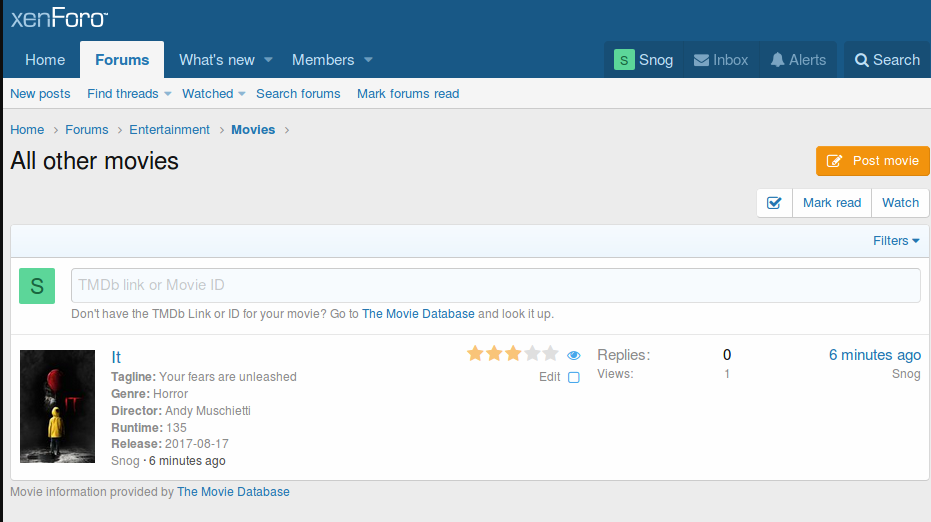Expand the Members dropdown arrow

point(368,60)
